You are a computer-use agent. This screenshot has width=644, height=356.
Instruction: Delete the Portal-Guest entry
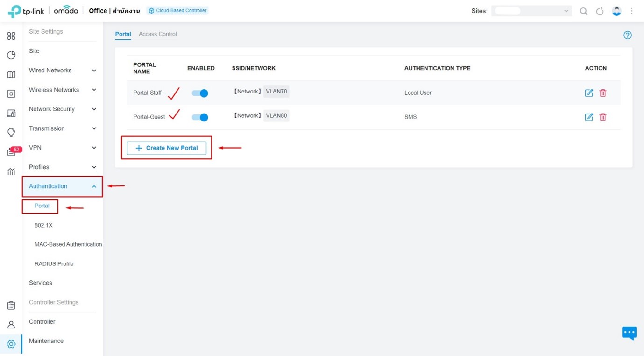[x=602, y=117]
